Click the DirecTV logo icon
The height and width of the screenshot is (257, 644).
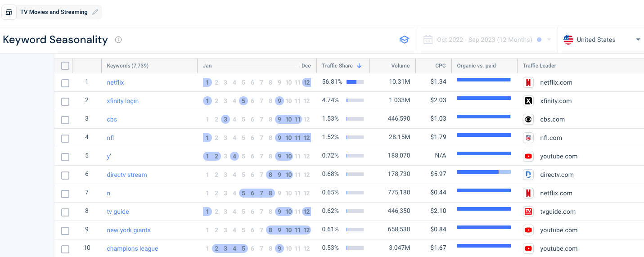[528, 175]
